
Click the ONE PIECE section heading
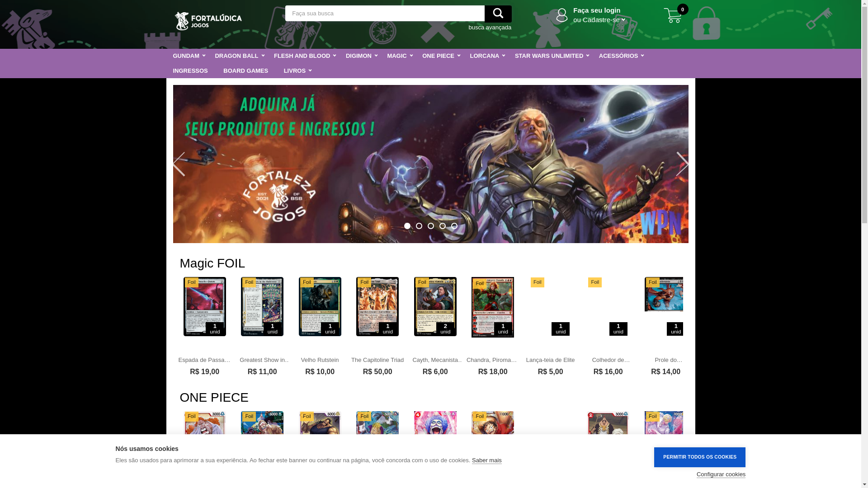[214, 398]
